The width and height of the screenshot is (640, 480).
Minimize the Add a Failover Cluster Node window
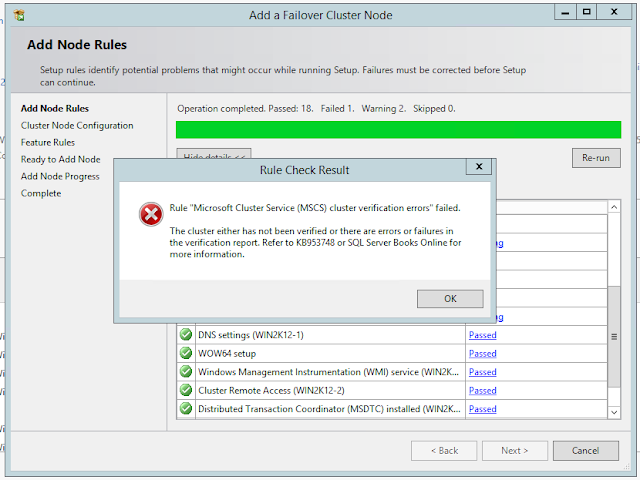(x=565, y=12)
